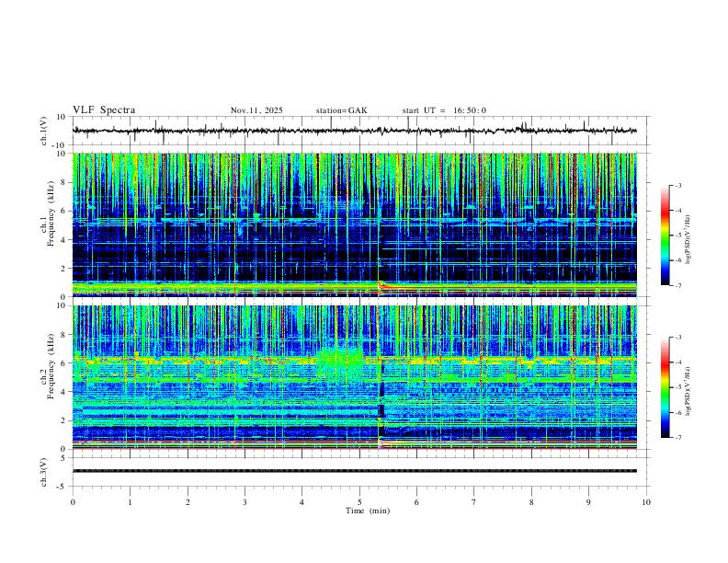Click time axis tick label "1"

(130, 502)
